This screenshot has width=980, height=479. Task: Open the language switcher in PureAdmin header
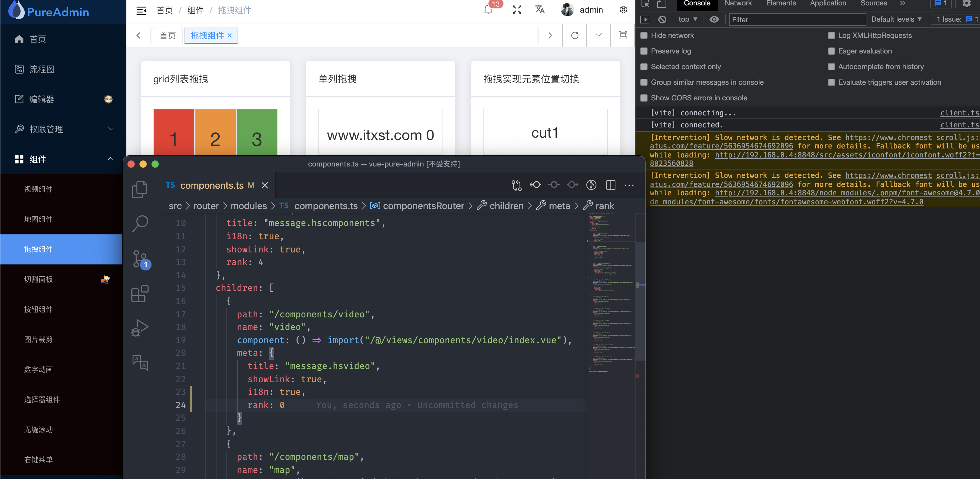540,10
